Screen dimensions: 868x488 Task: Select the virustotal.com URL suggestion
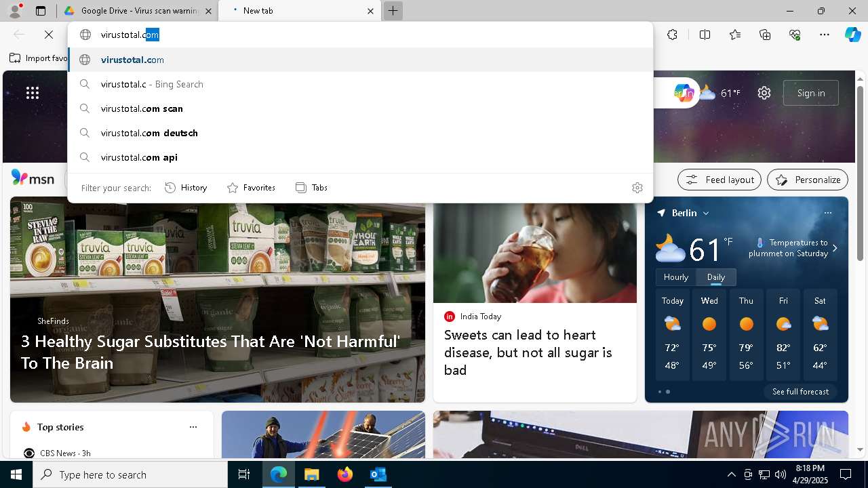360,60
